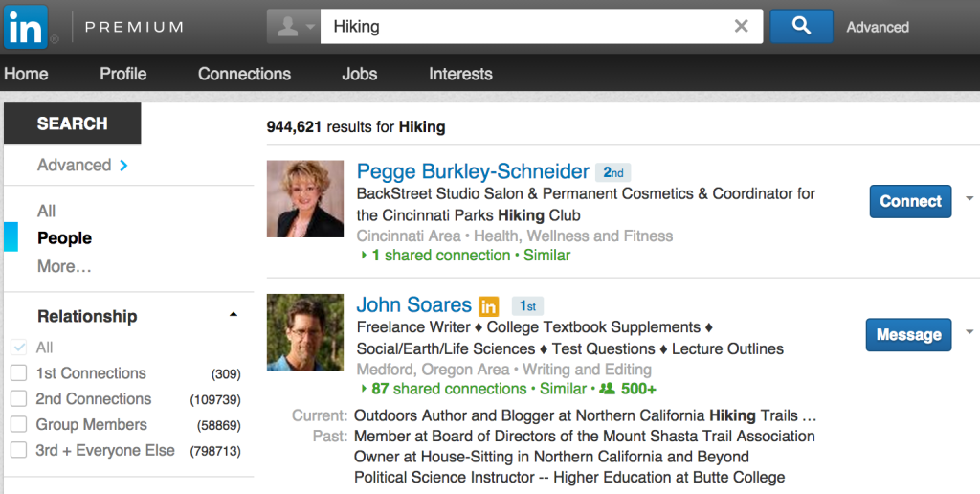
Task: Click the gold premium badge beside John Soares
Action: [489, 306]
